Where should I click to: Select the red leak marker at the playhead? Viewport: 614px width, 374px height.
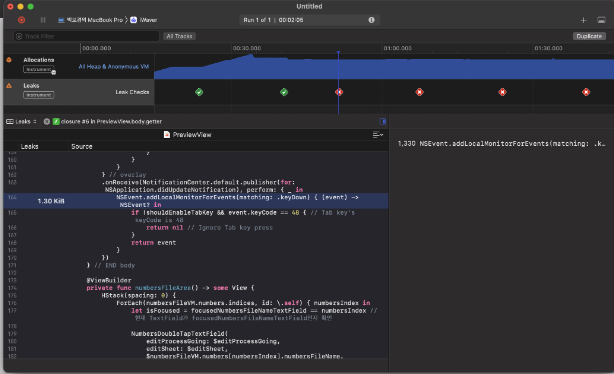tap(339, 92)
